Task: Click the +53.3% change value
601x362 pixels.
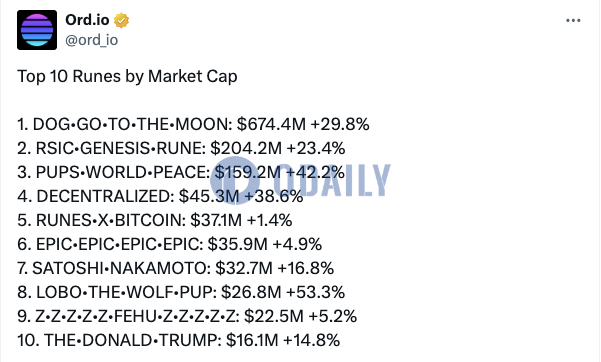Action: [315, 292]
